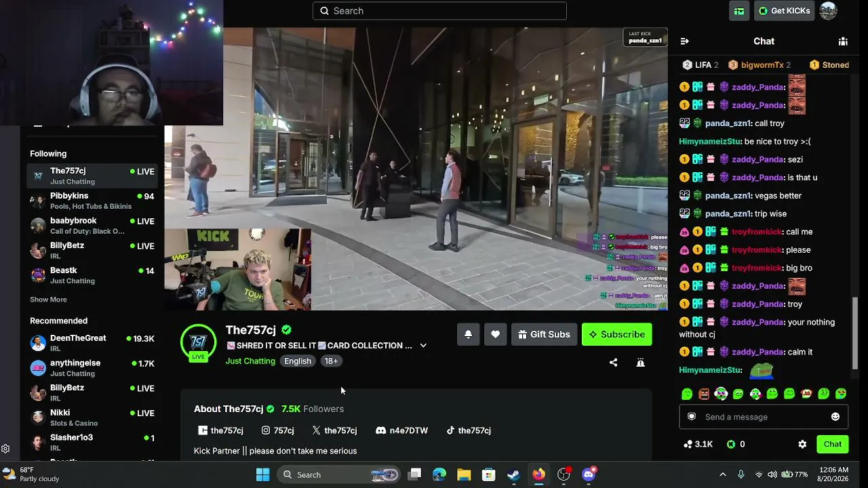Screen dimensions: 868x488
Task: Open weather widget on taskbar
Action: click(x=32, y=474)
